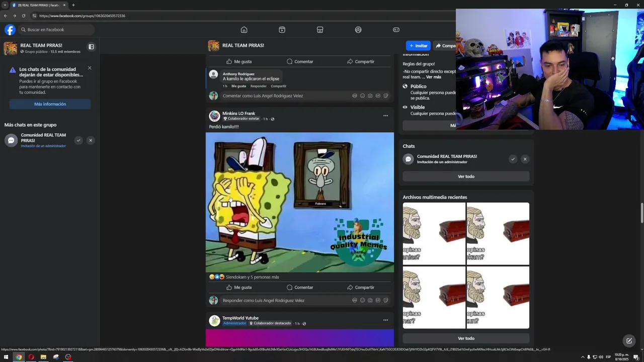This screenshot has width=644, height=362.
Task: Open emoji picker in lower reply box
Action: [x=362, y=301]
